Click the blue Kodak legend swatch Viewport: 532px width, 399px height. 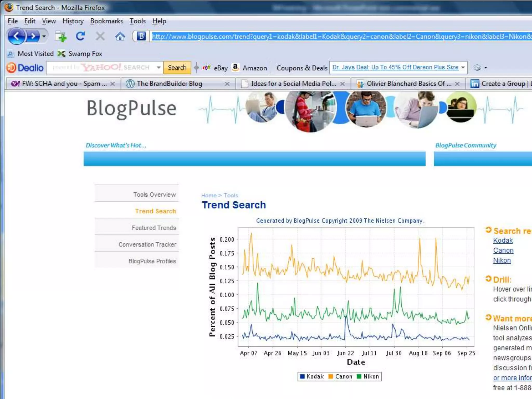coord(302,376)
